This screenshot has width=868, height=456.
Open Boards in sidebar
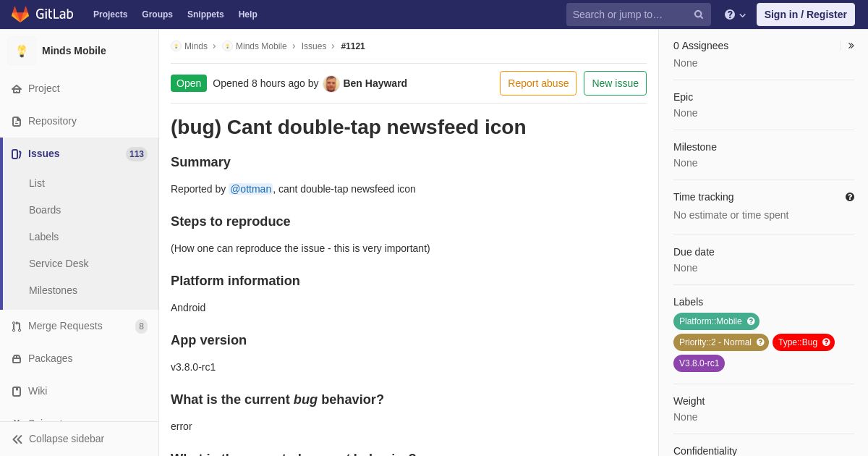click(45, 210)
